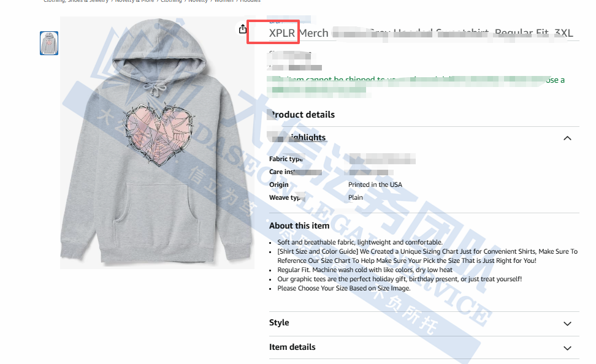
Task: Select the gray hoodie thumbnail image
Action: coord(49,44)
